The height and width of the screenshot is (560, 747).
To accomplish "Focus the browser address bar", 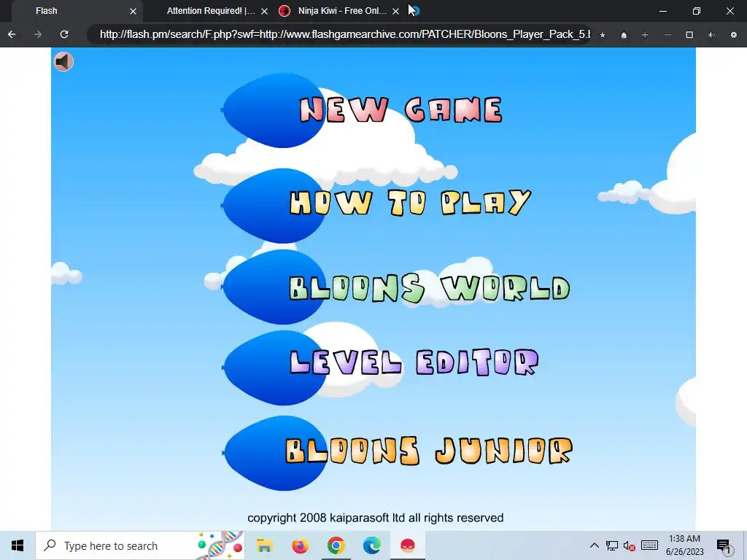I will [339, 34].
